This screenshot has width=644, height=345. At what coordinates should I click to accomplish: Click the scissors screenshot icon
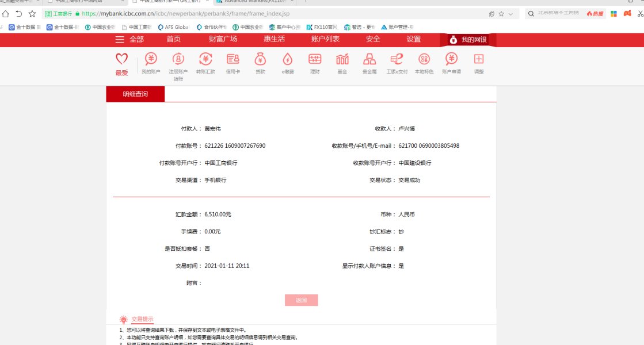641,14
